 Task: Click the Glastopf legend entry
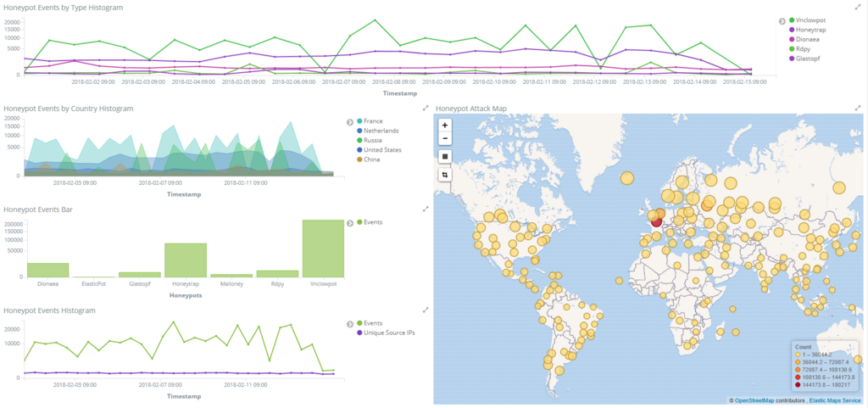pos(805,59)
